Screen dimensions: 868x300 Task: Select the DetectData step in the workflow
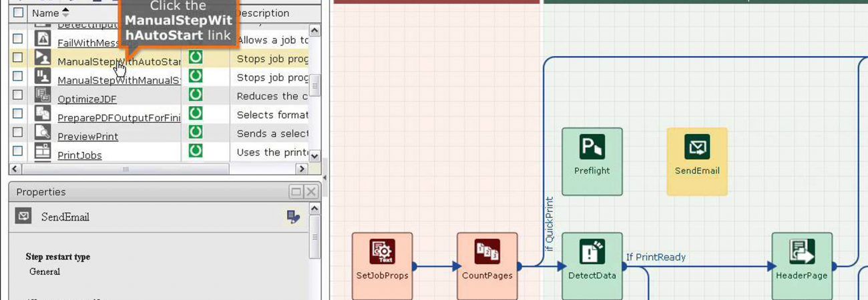click(592, 266)
